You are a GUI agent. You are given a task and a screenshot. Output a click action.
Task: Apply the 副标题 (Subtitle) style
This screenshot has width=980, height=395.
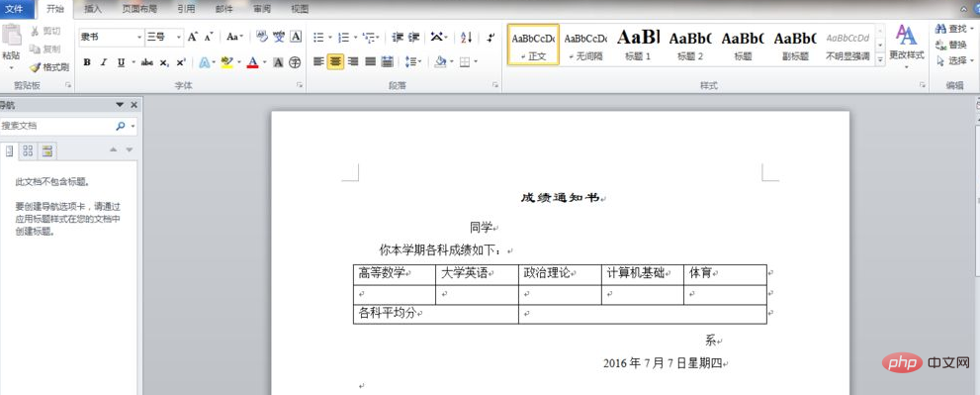795,45
